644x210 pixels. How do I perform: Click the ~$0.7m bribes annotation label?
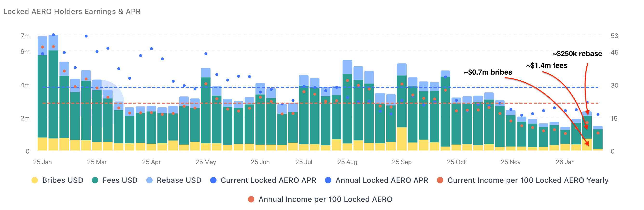(x=488, y=72)
